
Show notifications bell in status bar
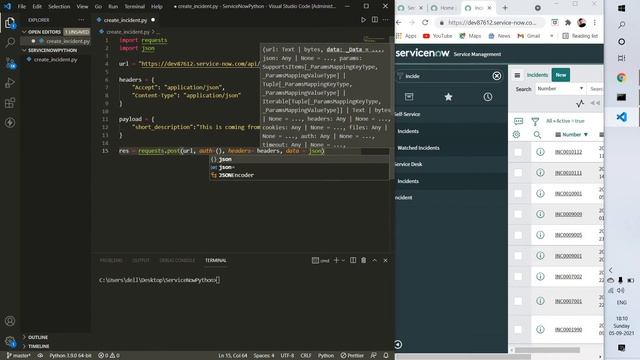tap(386, 356)
